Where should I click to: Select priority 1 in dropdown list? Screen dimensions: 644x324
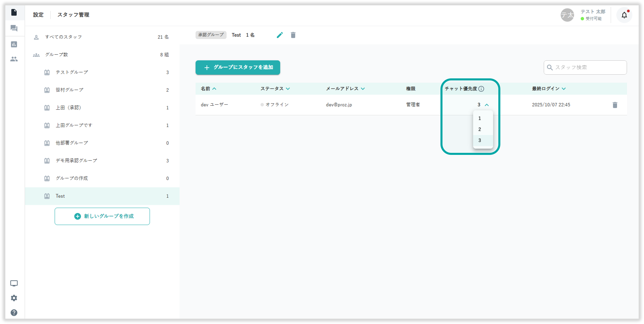(x=480, y=118)
